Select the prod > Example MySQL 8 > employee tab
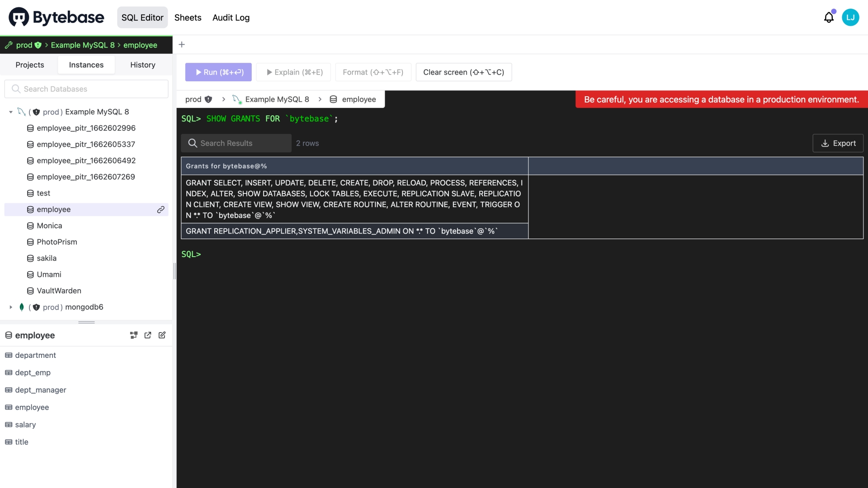Image resolution: width=868 pixels, height=488 pixels. tap(86, 45)
